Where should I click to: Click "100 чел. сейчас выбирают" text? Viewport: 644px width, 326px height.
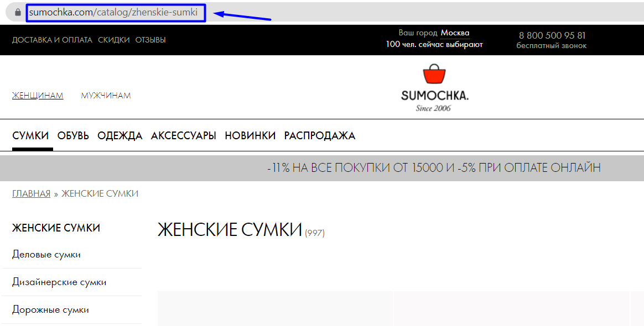(x=434, y=44)
